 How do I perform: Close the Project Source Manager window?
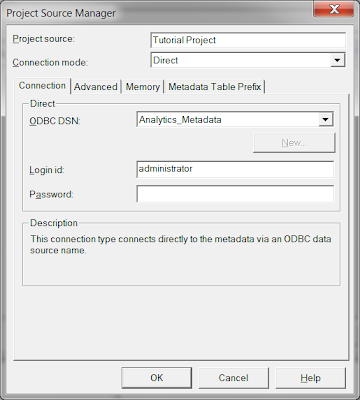[334, 9]
